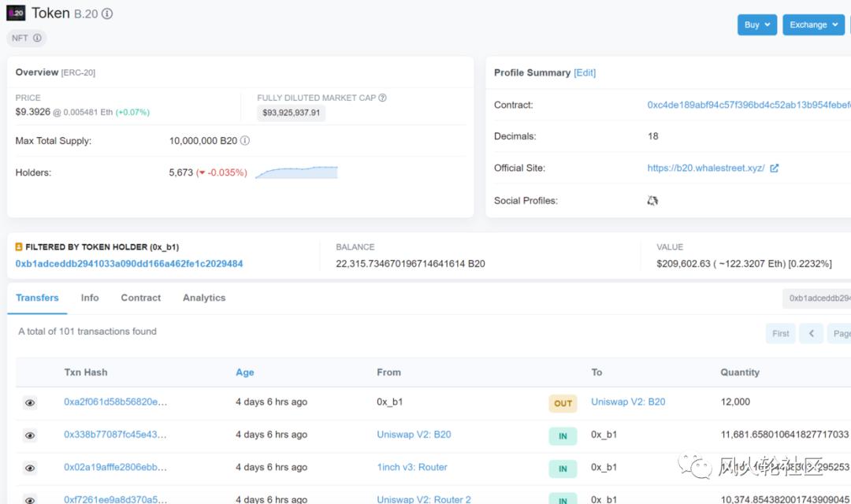Image resolution: width=851 pixels, height=504 pixels.
Task: Open Uniswap V2: B20 in From column
Action: [414, 435]
